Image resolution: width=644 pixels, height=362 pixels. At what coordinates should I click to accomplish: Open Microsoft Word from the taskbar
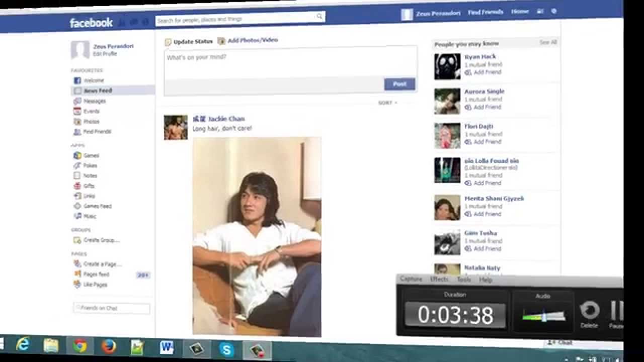click(x=167, y=347)
